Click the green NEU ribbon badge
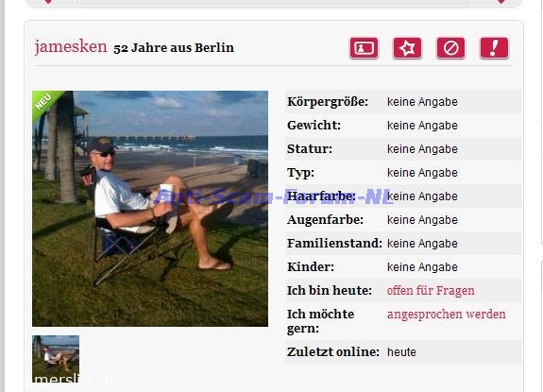 point(44,103)
